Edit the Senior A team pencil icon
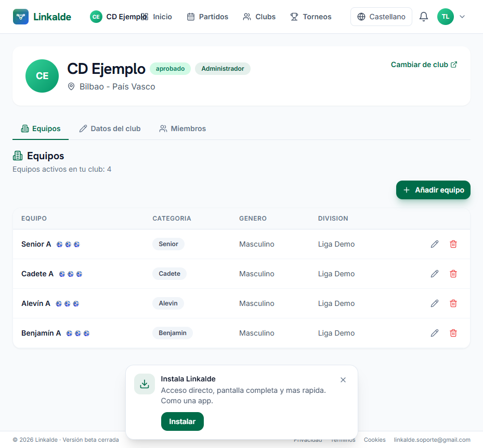This screenshot has width=483, height=448. pyautogui.click(x=434, y=244)
